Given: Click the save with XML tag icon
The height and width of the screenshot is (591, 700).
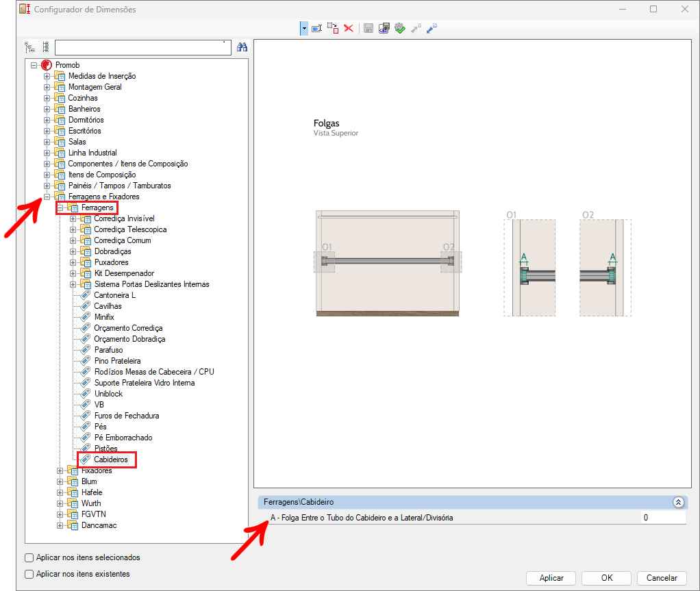Looking at the screenshot, I should point(384,29).
